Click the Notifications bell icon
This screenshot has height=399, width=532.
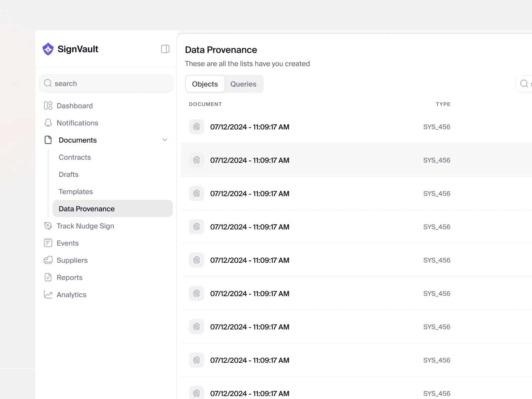[x=48, y=123]
